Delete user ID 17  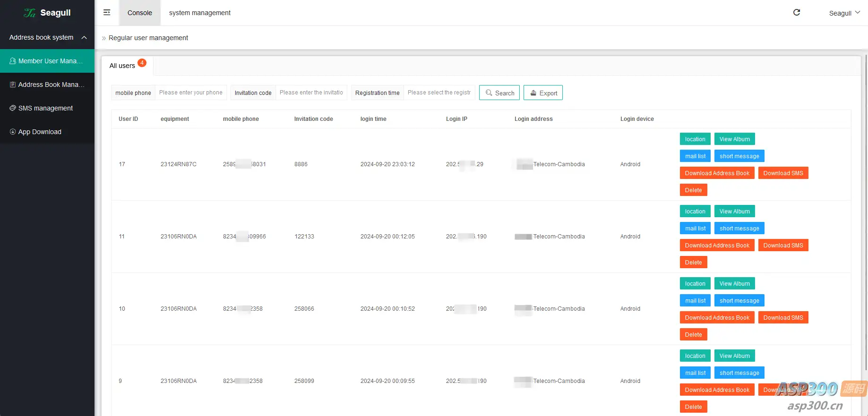tap(694, 190)
